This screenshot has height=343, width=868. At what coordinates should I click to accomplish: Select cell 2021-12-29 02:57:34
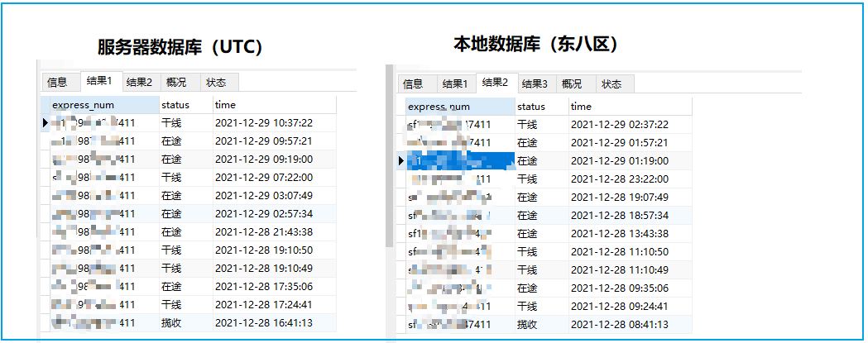275,213
